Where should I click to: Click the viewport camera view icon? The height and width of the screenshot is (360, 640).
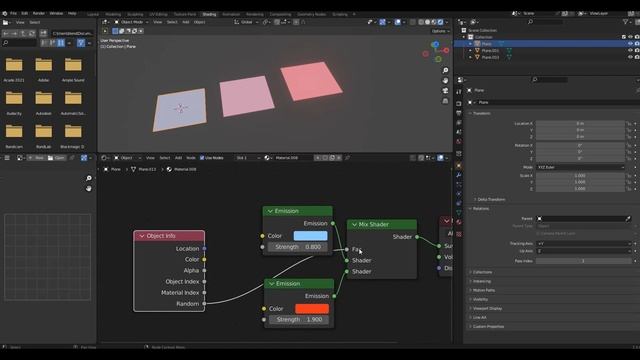point(445,90)
